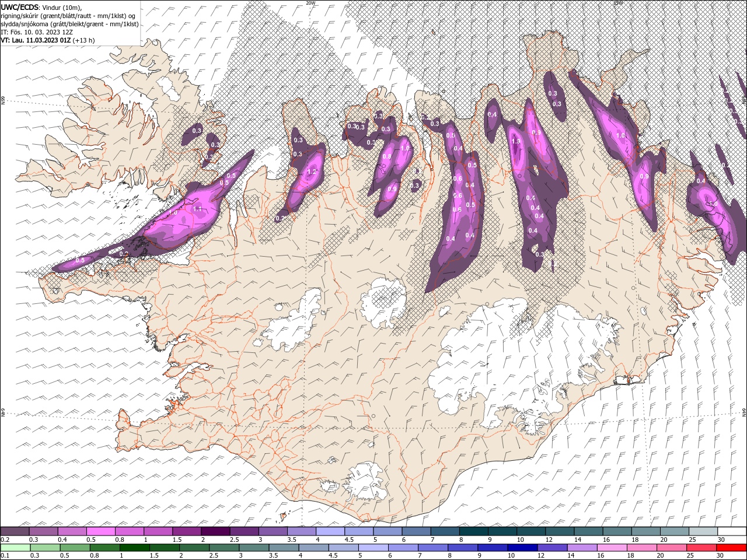The height and width of the screenshot is (560, 747).
Task: Pick the darkest green 1 swatch, lower scale
Action: 134,548
